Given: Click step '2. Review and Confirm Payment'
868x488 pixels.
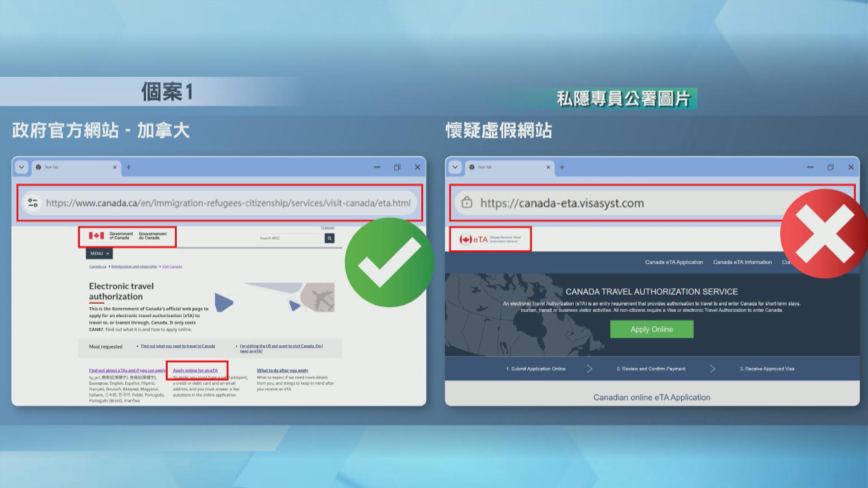Looking at the screenshot, I should [x=651, y=369].
